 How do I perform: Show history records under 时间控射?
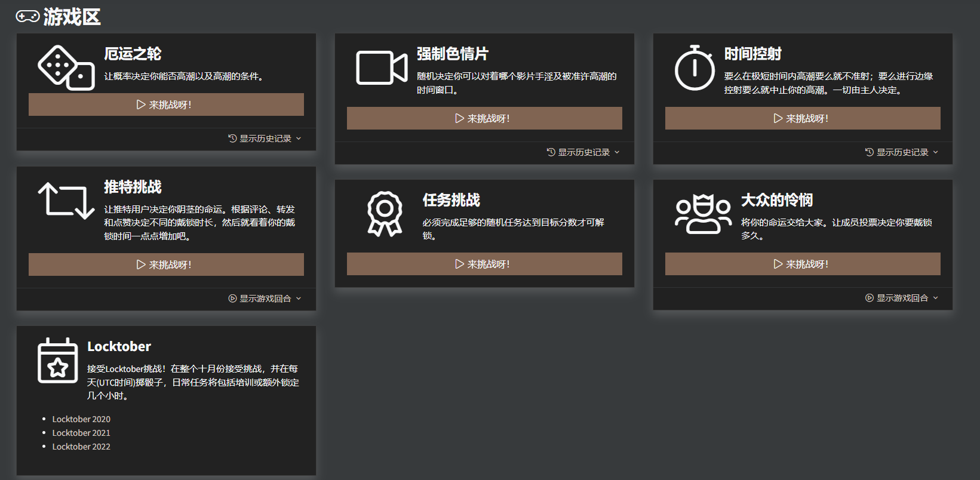click(x=901, y=152)
